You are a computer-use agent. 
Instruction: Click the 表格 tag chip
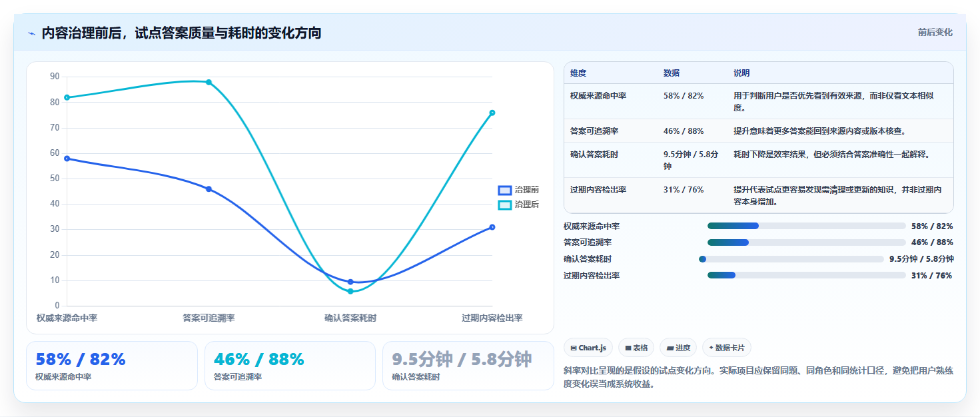(x=636, y=348)
